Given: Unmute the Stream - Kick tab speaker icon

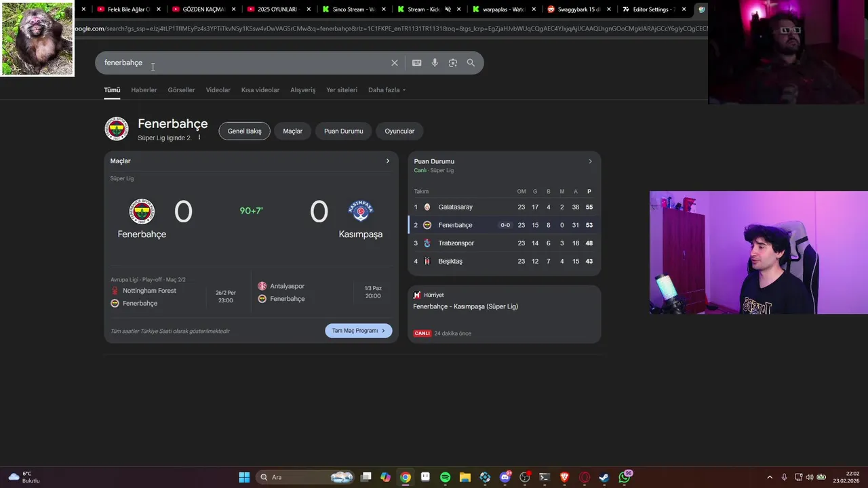Looking at the screenshot, I should coord(448,9).
